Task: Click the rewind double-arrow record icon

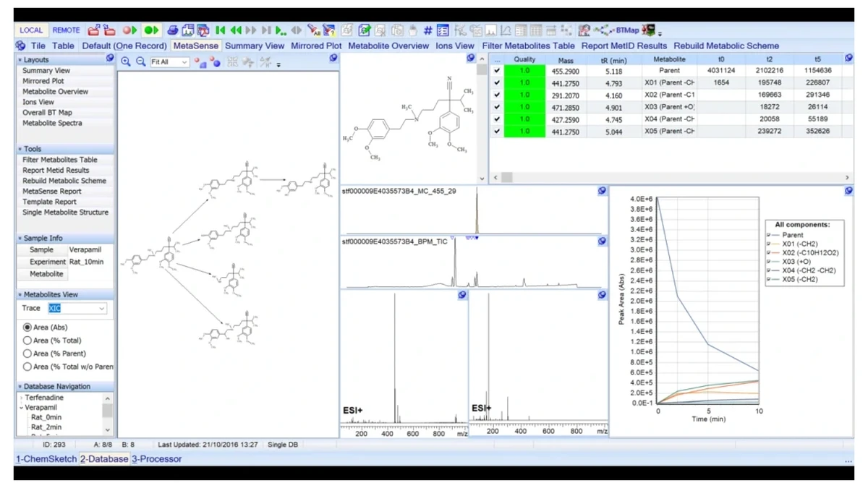Action: (x=236, y=30)
